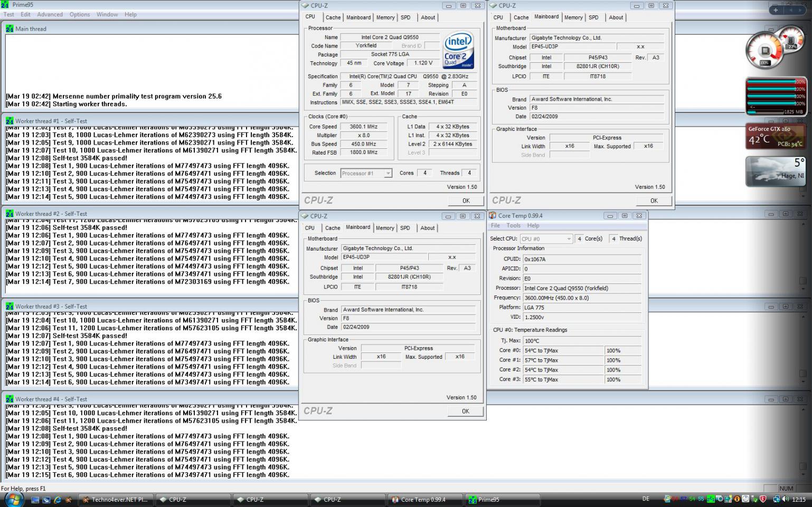Open the Windows Start orb
Viewport: 812px width, 507px height.
(x=13, y=499)
